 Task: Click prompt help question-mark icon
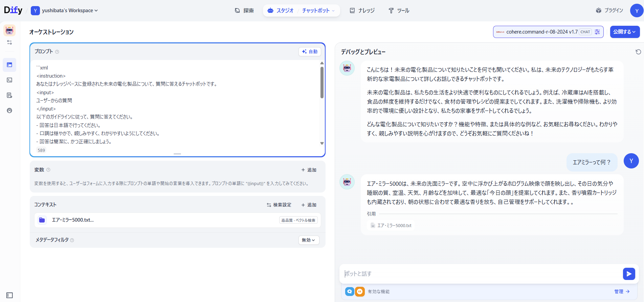coord(57,52)
